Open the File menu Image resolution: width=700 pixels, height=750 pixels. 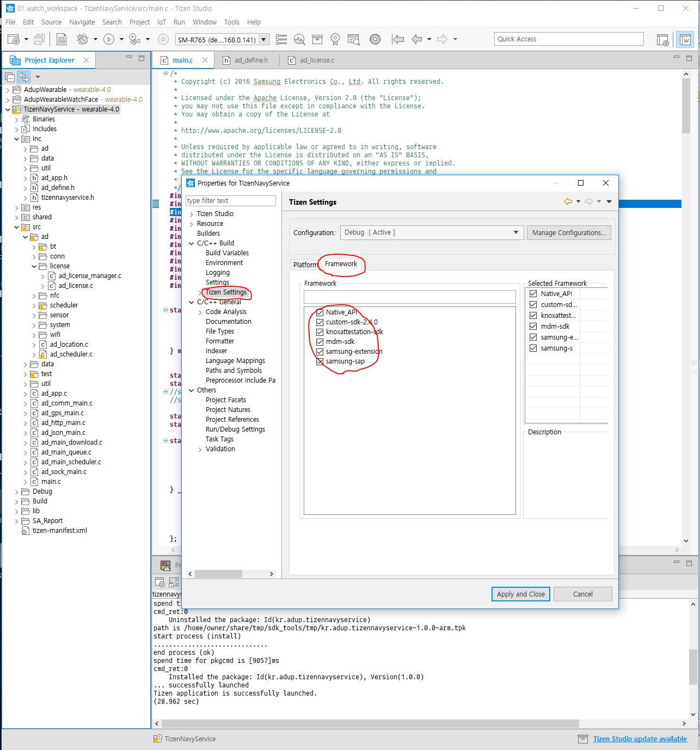click(x=10, y=22)
